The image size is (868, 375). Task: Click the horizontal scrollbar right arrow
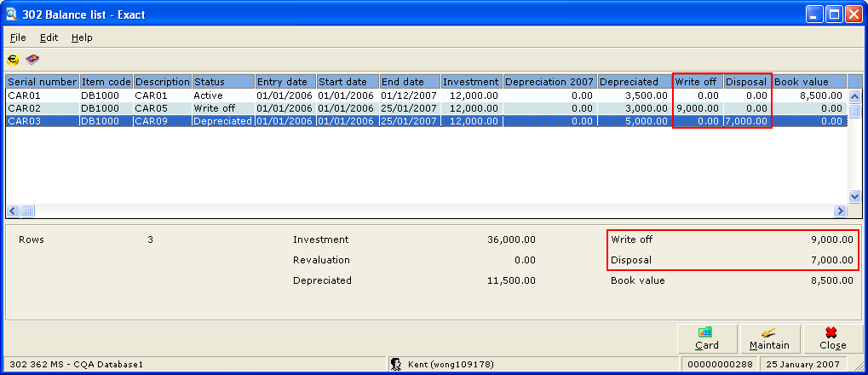[x=841, y=211]
